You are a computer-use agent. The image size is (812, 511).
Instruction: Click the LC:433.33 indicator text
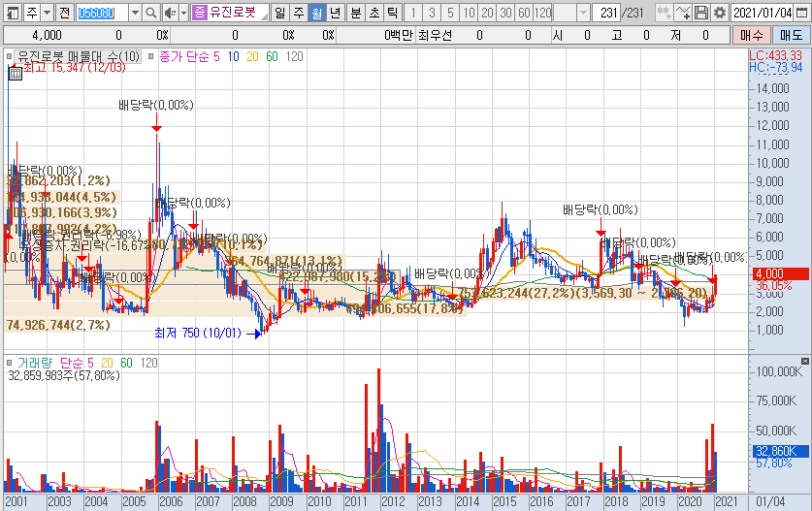click(775, 55)
